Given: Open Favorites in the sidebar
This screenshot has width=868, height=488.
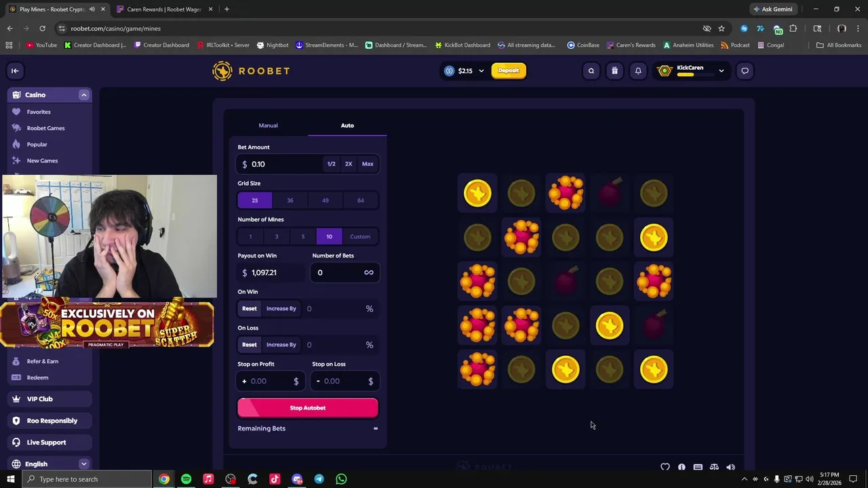Looking at the screenshot, I should 39,112.
